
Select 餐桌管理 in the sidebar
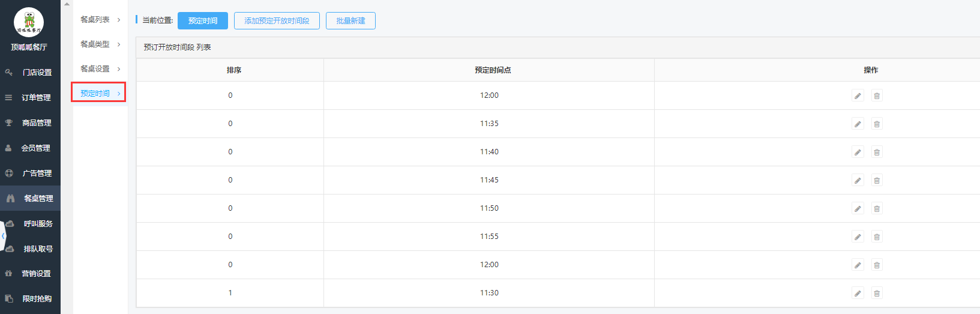coord(30,198)
